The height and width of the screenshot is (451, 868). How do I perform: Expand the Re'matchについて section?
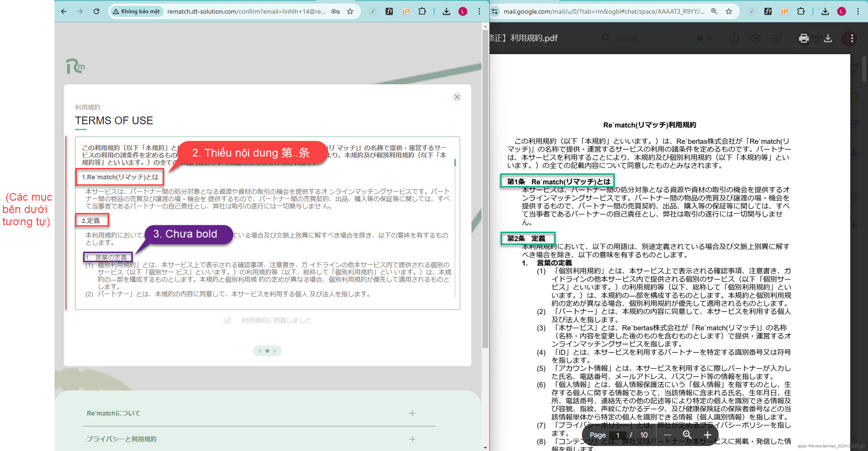[412, 413]
